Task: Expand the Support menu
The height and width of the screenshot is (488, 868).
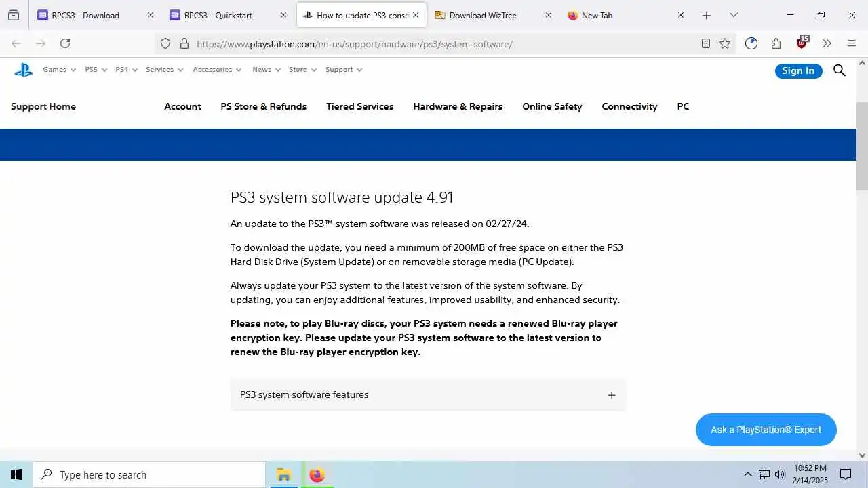Action: point(344,70)
